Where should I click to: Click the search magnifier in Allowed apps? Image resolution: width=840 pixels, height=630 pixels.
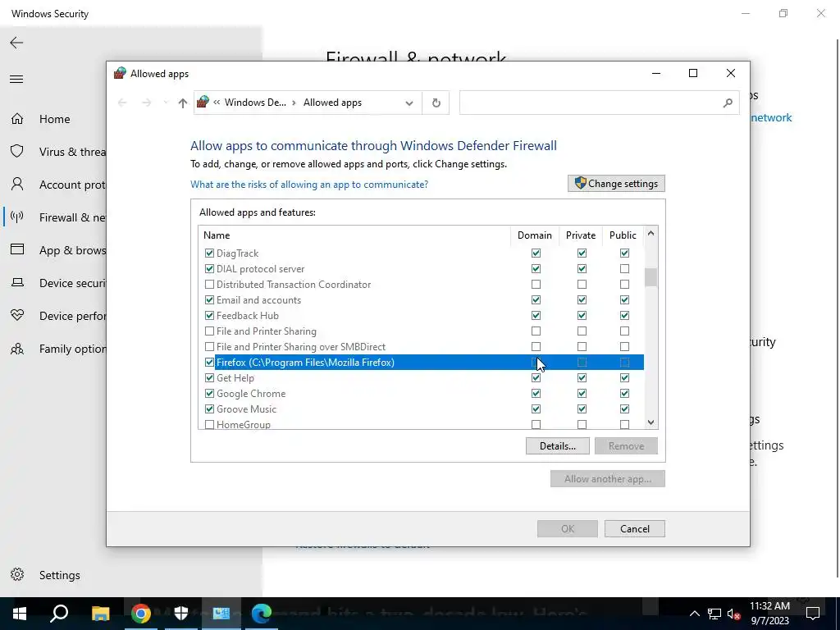coord(727,103)
